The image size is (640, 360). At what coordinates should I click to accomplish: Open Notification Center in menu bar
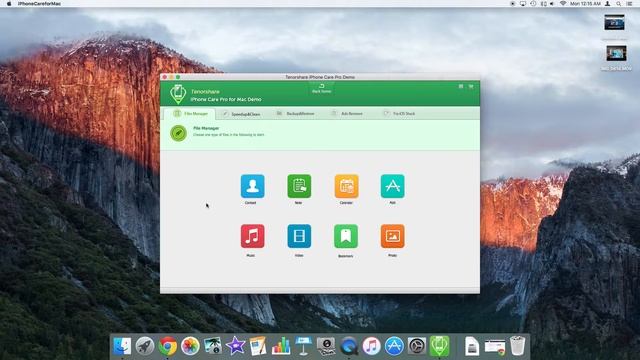pos(629,4)
